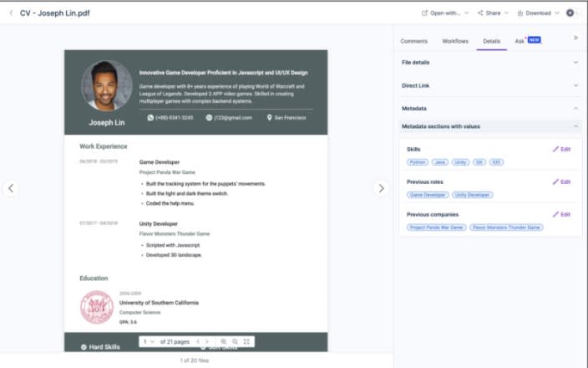Viewport: 588px width, 368px height.
Task: Click the 'Unity Developer' job title in CV
Action: (x=158, y=224)
